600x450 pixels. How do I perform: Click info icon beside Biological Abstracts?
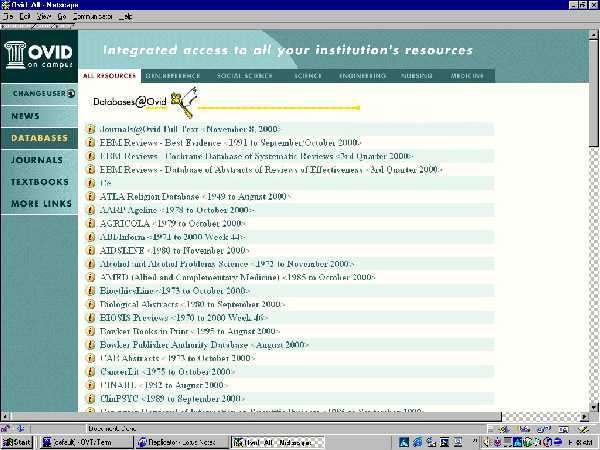90,304
